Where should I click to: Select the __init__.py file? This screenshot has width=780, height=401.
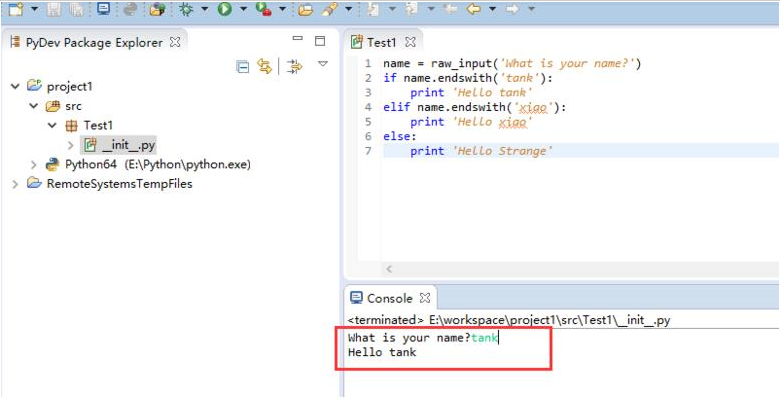pyautogui.click(x=130, y=145)
